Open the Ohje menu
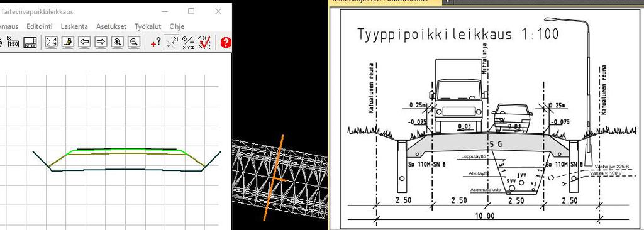The image size is (644, 230). [177, 26]
